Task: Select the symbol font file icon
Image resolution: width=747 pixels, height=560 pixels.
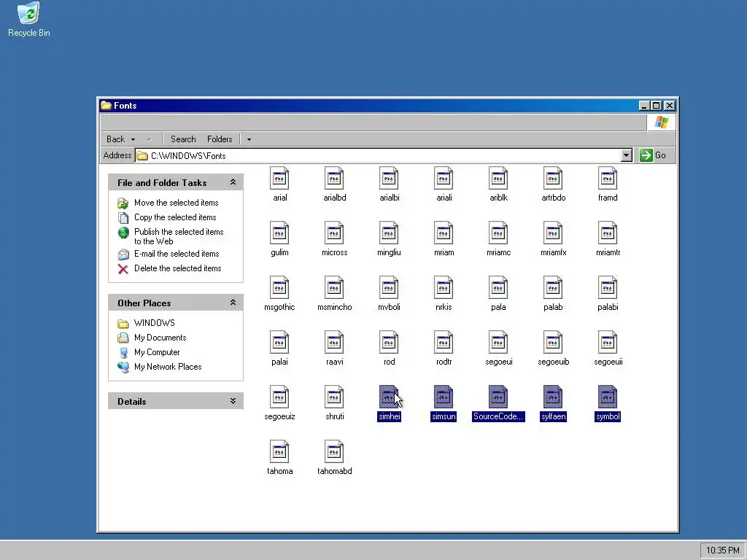Action: point(608,397)
